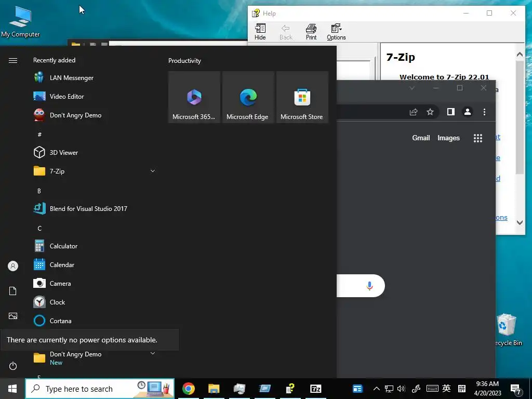Click Back in Help toolbar
The height and width of the screenshot is (399, 532).
(286, 32)
